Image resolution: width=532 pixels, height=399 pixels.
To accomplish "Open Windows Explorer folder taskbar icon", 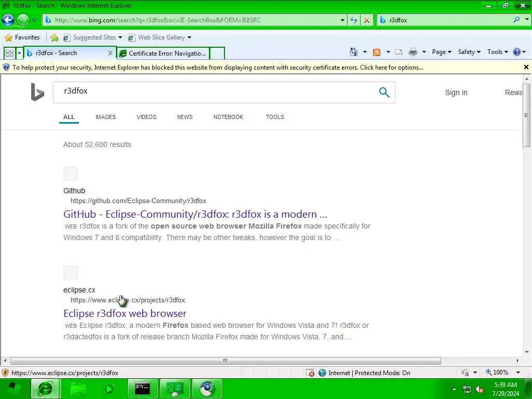I will (78, 389).
